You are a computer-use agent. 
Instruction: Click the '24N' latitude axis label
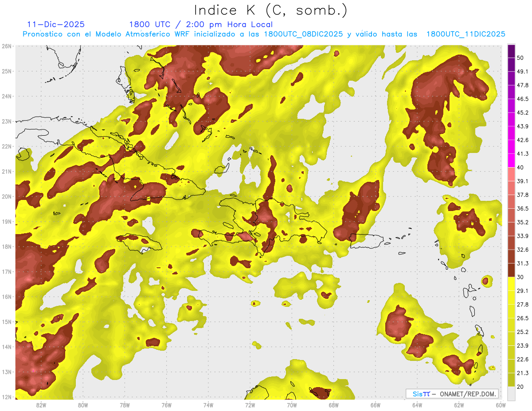pos(7,96)
